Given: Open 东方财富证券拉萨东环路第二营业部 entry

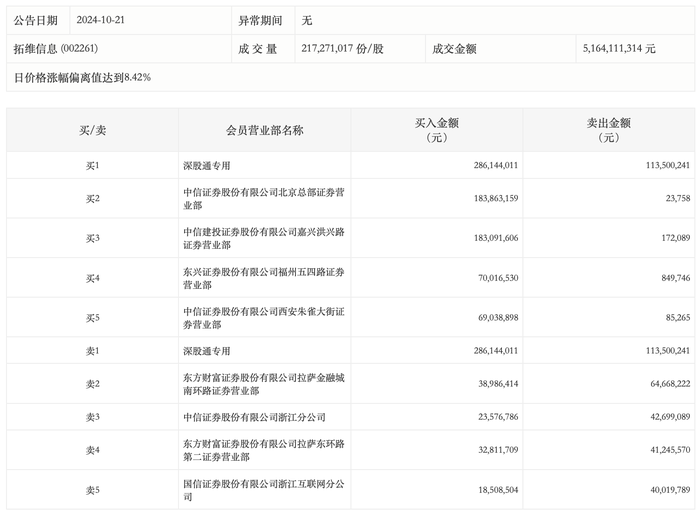Looking at the screenshot, I should (x=263, y=450).
